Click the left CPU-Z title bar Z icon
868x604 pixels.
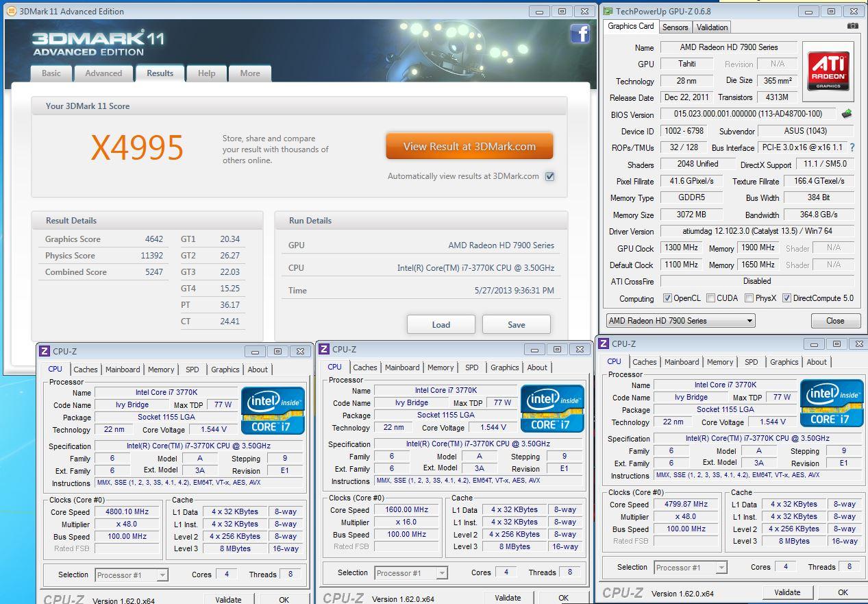45,351
